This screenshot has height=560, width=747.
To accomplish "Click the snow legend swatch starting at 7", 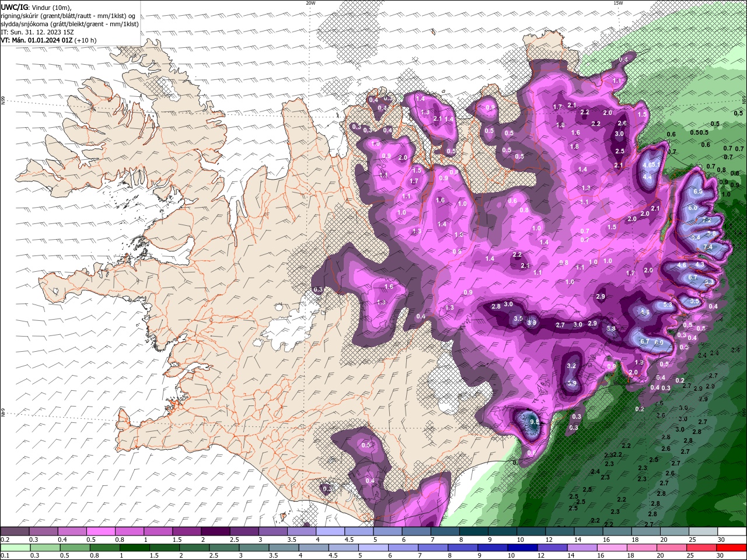I will (x=445, y=531).
